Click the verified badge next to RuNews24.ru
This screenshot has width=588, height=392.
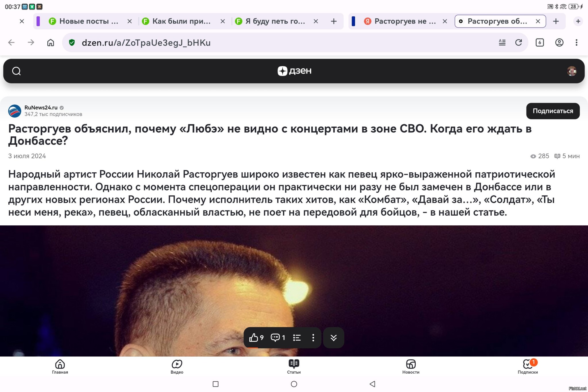coord(62,108)
